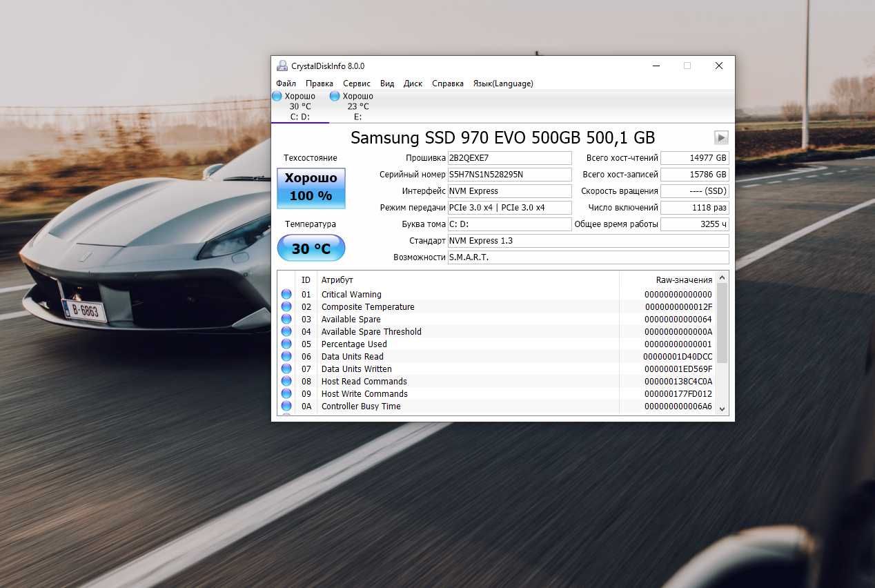Click the C: D: disk status orb
Screen dimensions: 875x588
click(277, 96)
